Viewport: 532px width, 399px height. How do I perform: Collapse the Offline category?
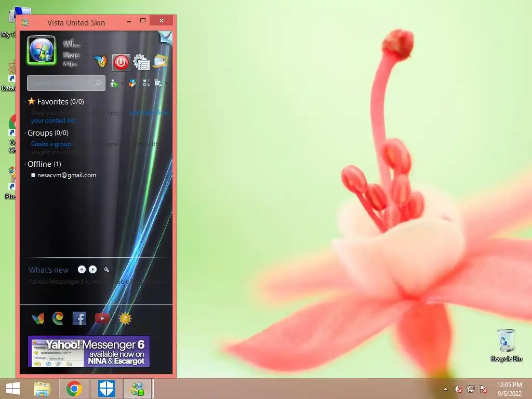tap(24, 164)
